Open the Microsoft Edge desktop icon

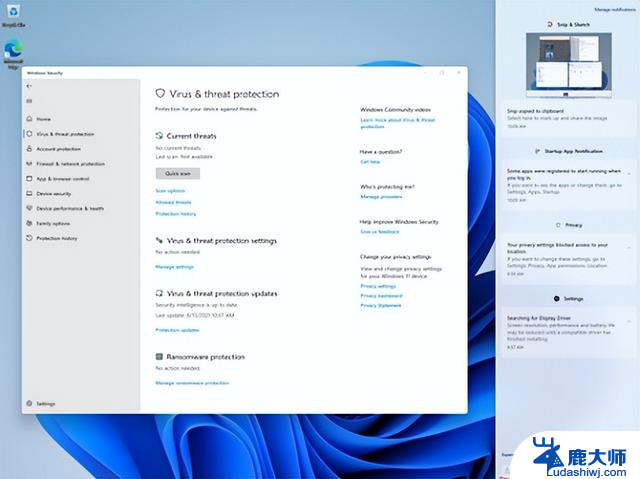pos(13,54)
